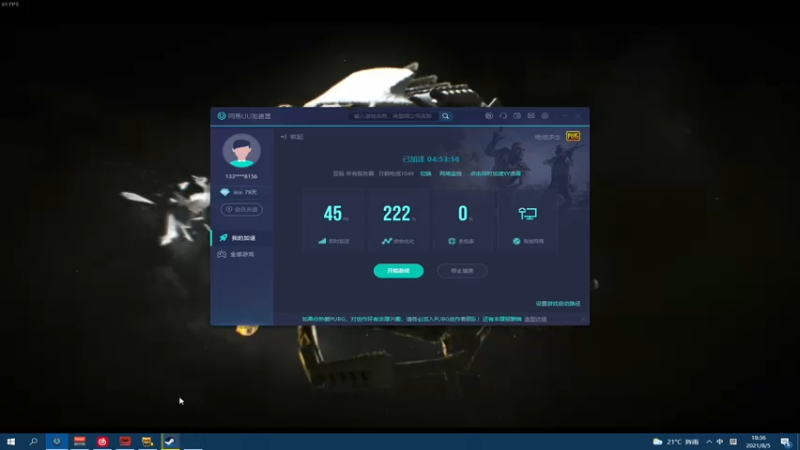This screenshot has height=450, width=800.
Task: Open the game launch path settings link
Action: tap(558, 304)
